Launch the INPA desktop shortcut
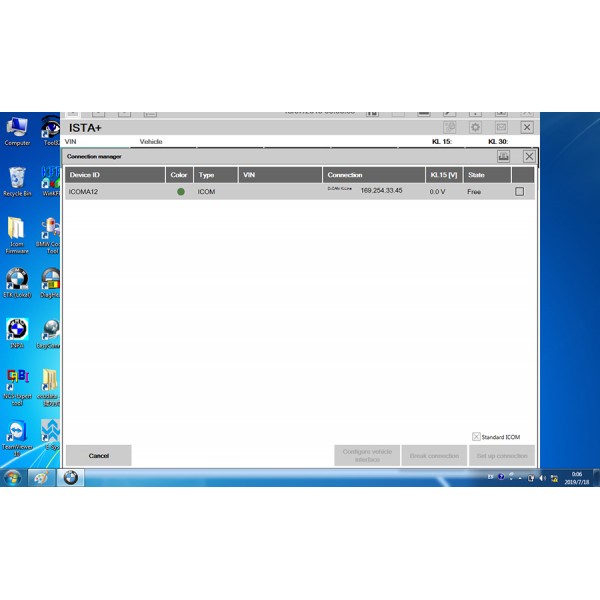 point(17,333)
